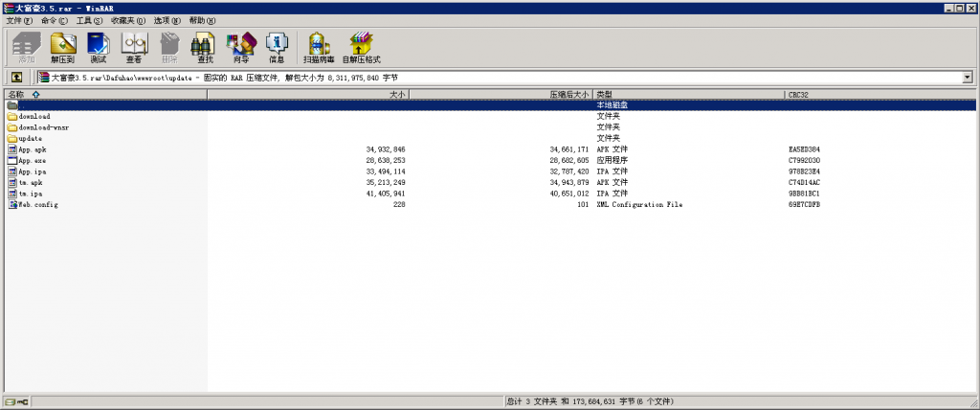
Task: Expand the archive path dropdown arrow
Action: (967, 78)
